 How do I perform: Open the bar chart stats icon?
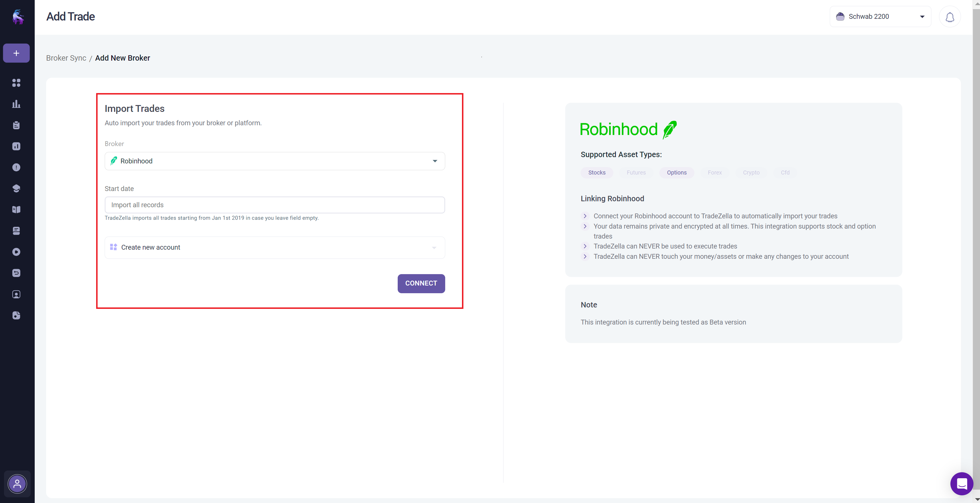pyautogui.click(x=16, y=104)
